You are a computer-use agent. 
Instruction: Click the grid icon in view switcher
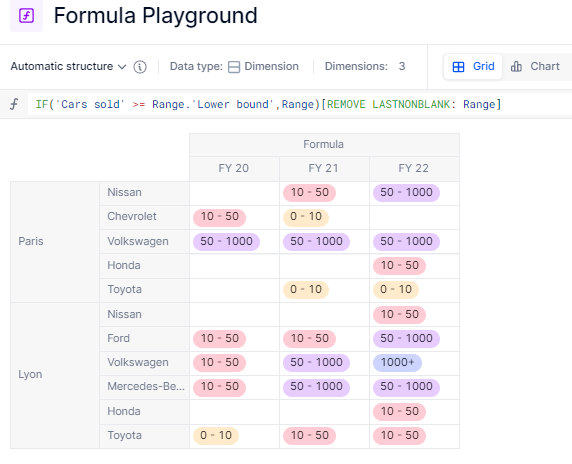coord(458,67)
